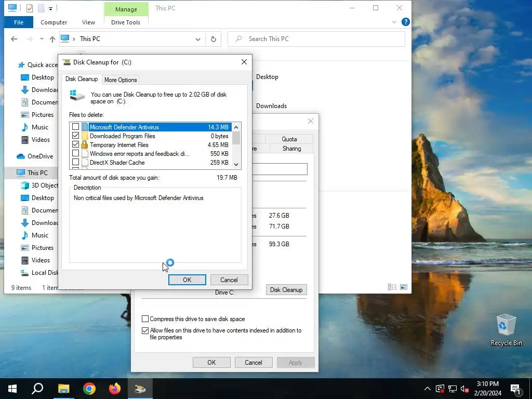The image size is (532, 399).
Task: Open the Windows Start menu
Action: tap(12, 389)
